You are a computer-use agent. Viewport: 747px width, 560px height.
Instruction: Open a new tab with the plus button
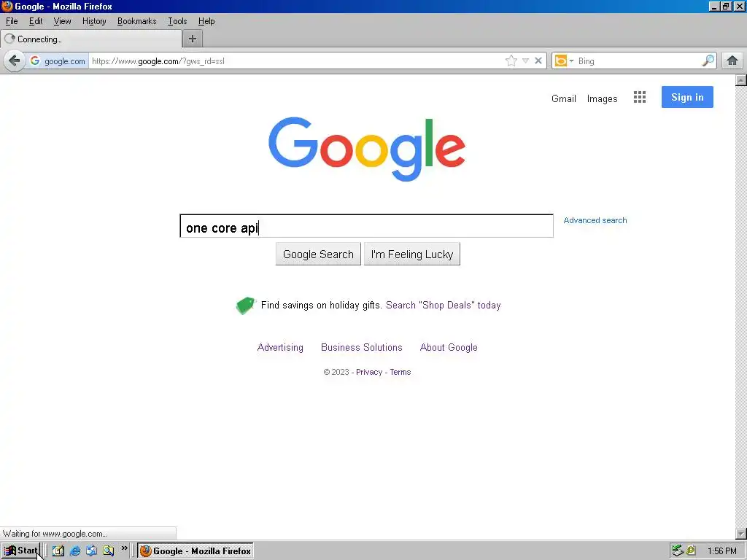[193, 39]
